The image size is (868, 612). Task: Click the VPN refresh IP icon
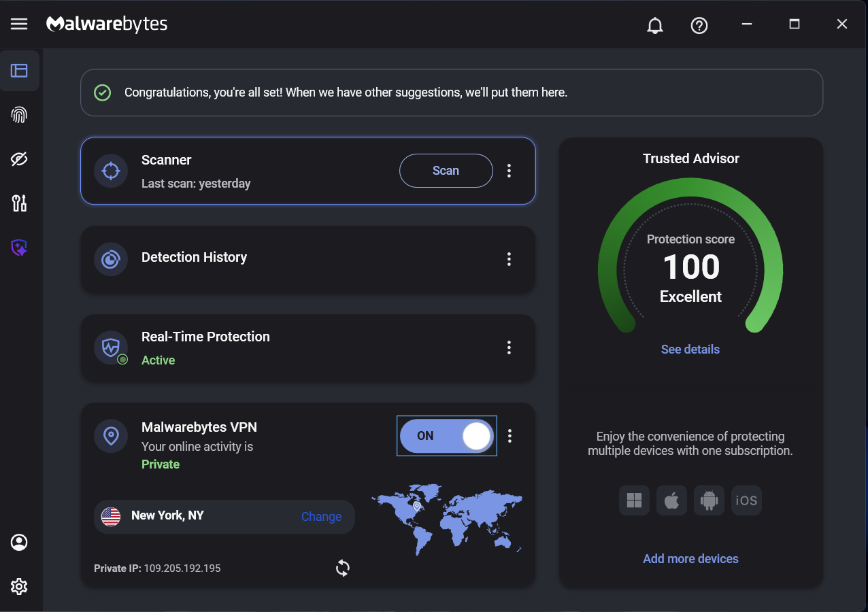(x=343, y=568)
